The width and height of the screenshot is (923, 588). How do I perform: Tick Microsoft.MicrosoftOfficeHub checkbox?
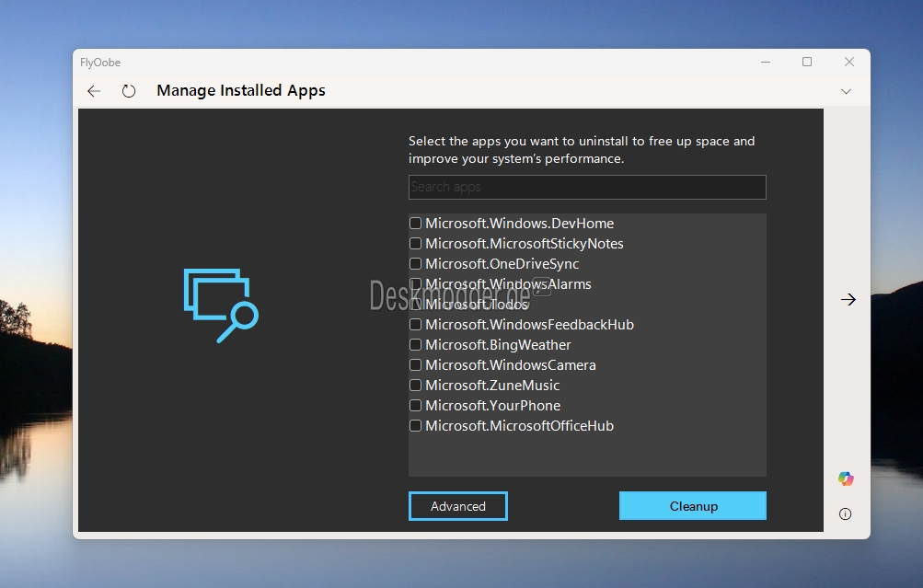click(x=416, y=425)
